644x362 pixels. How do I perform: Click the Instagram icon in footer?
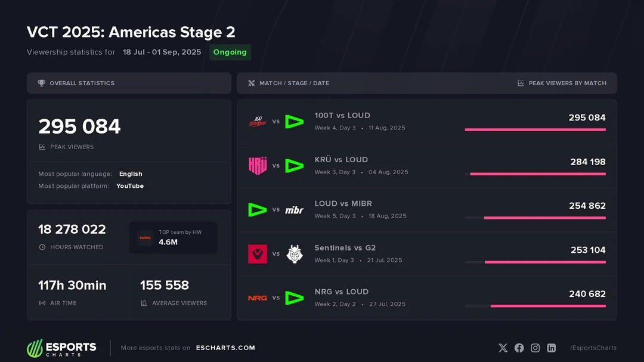(x=535, y=348)
